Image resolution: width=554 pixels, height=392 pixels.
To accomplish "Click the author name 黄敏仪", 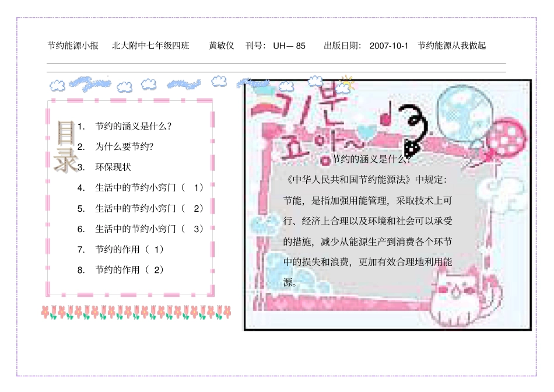I will coord(221,45).
